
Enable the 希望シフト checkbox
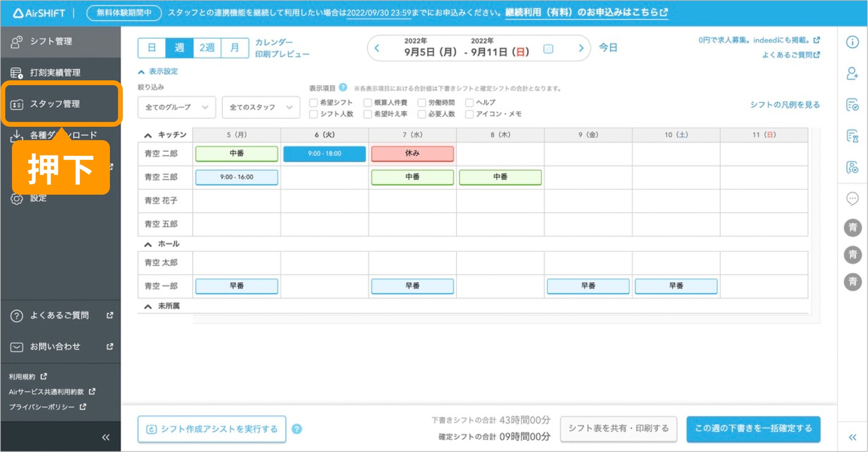[314, 103]
